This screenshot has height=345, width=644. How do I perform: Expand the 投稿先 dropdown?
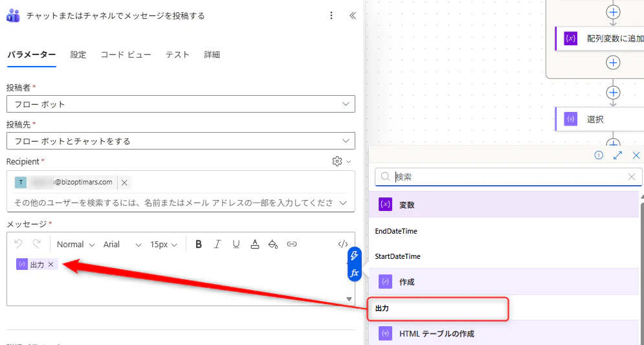click(181, 141)
